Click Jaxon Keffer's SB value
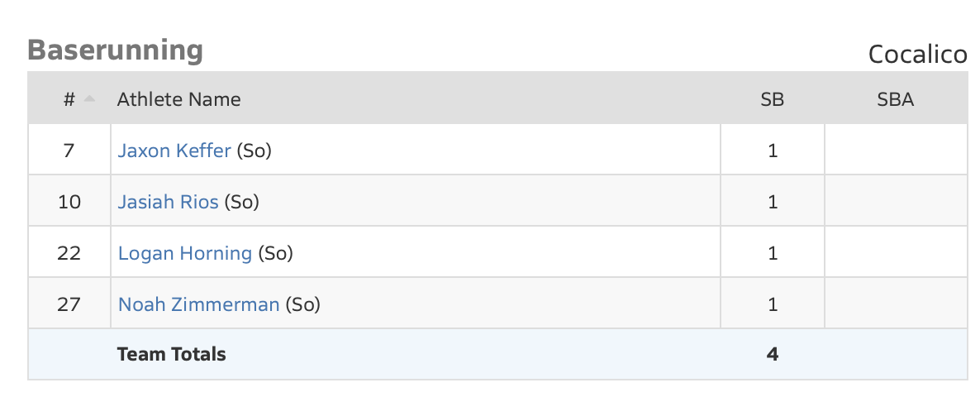 click(773, 151)
